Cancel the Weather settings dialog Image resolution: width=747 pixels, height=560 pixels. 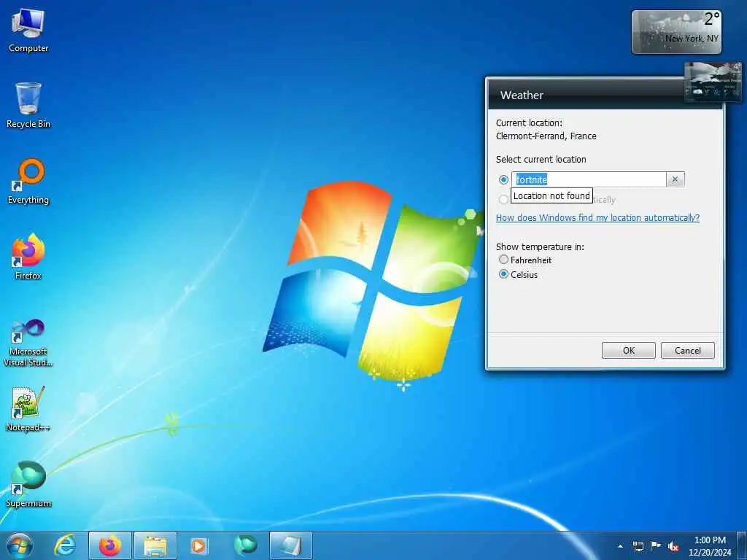pyautogui.click(x=687, y=351)
